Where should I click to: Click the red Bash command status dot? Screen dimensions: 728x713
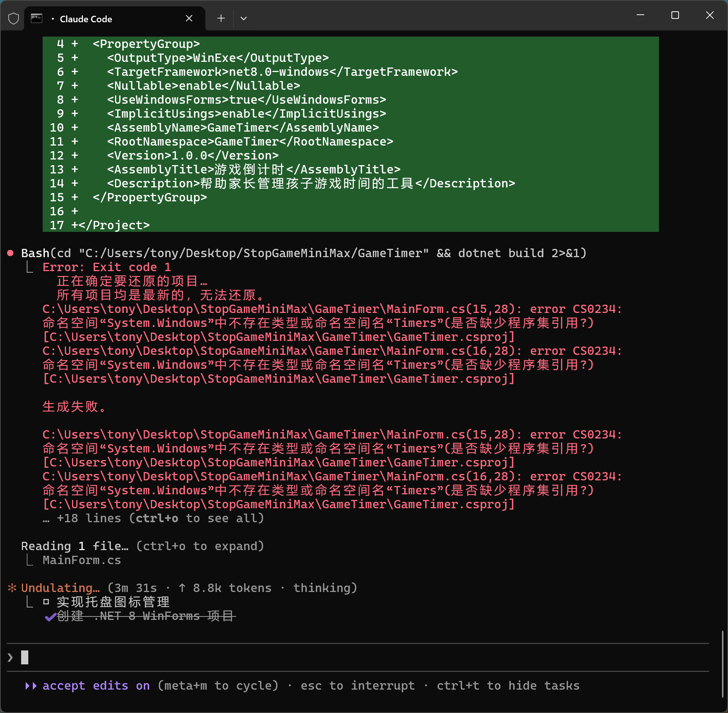pos(11,253)
